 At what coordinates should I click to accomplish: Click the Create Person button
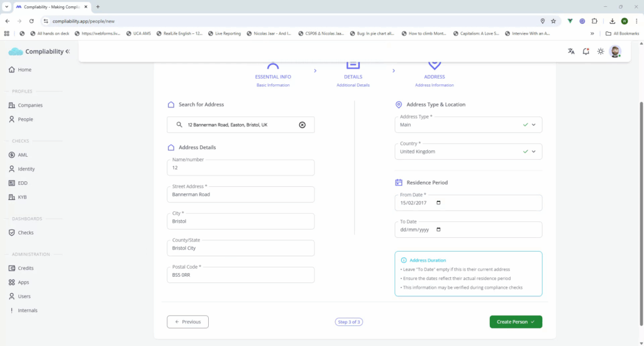pos(515,322)
